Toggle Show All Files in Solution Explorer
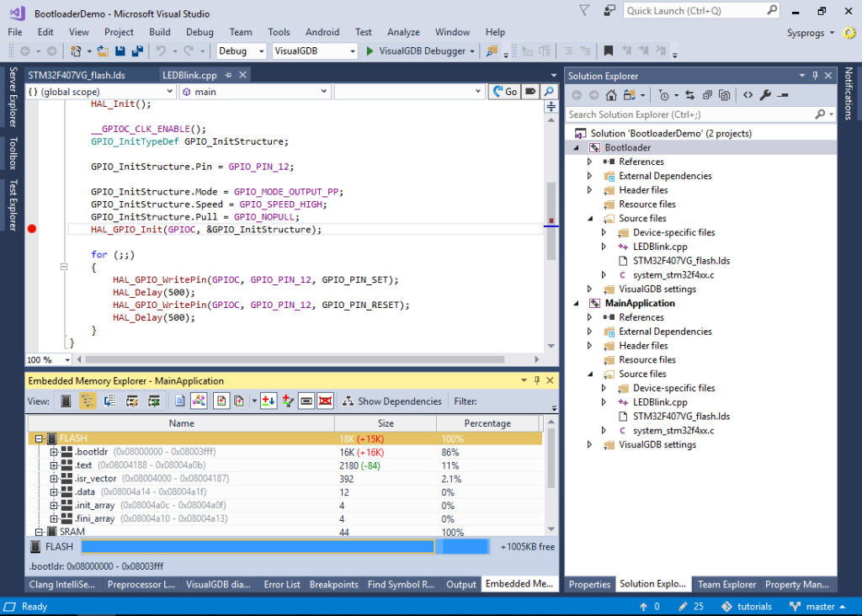 point(628,95)
